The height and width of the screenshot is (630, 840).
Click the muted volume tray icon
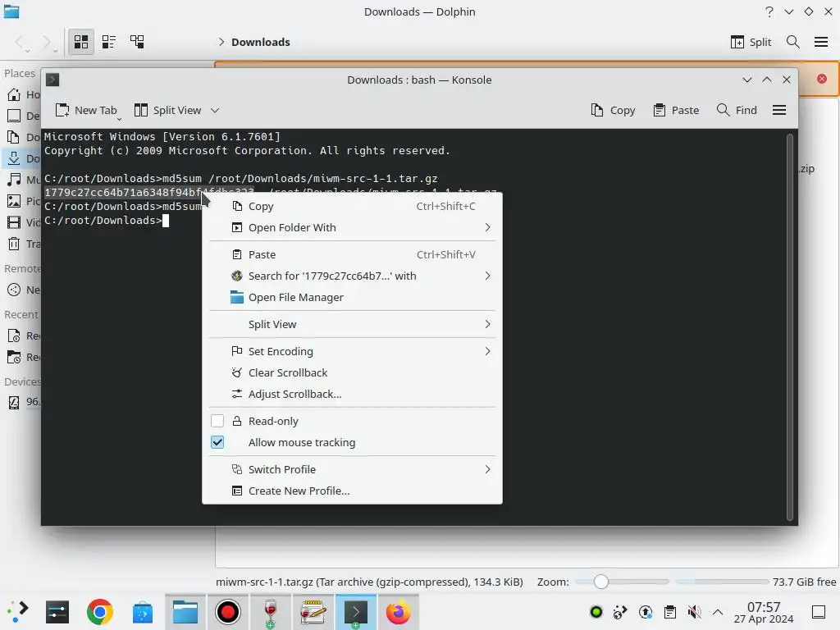click(x=694, y=612)
